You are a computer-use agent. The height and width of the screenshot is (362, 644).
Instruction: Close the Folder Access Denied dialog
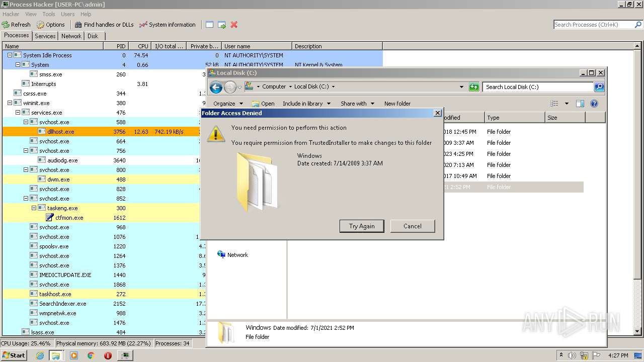437,113
